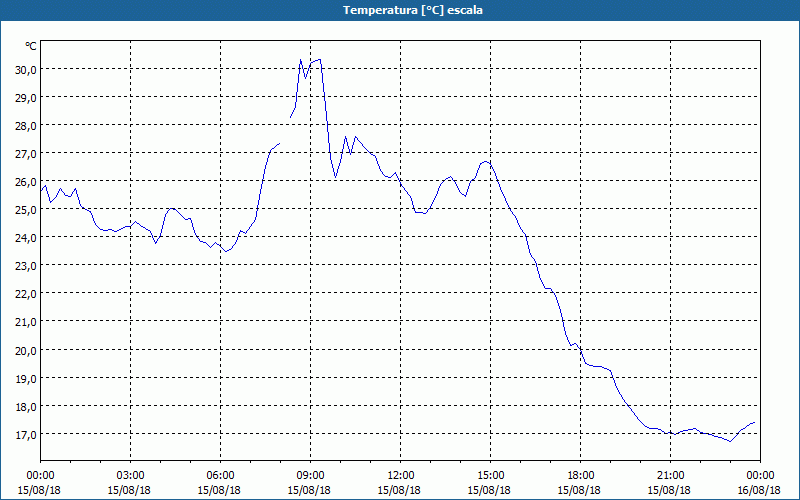Click the 19,0 temperature axis label
This screenshot has height=500, width=800.
point(26,379)
